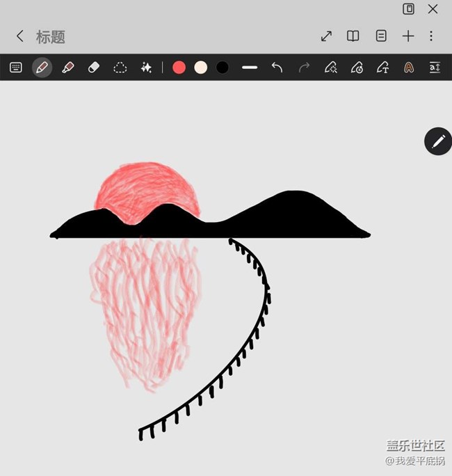Pick the red color swatch

[x=179, y=68]
